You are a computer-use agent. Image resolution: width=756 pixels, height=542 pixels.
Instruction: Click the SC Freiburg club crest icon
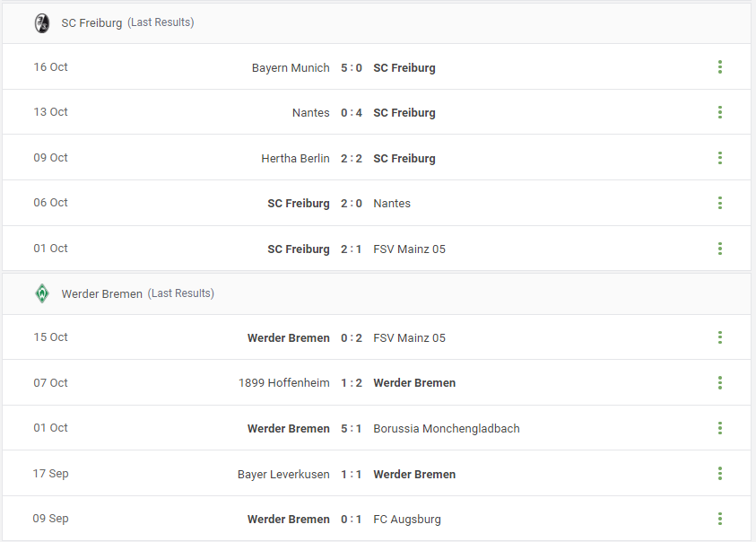click(x=42, y=23)
